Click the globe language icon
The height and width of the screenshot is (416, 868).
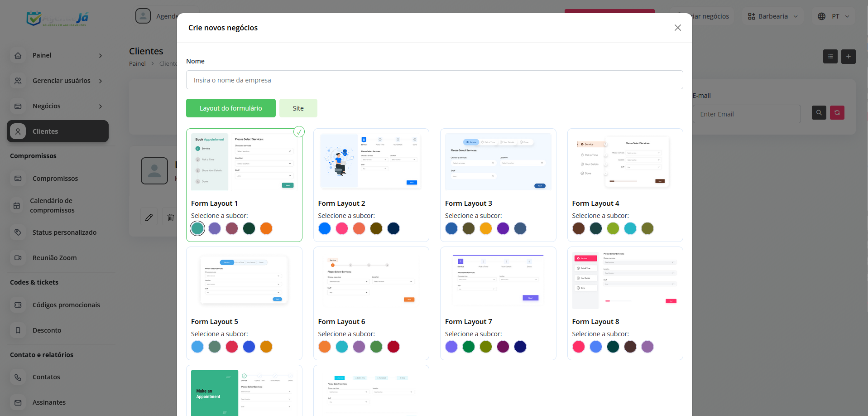click(x=822, y=16)
